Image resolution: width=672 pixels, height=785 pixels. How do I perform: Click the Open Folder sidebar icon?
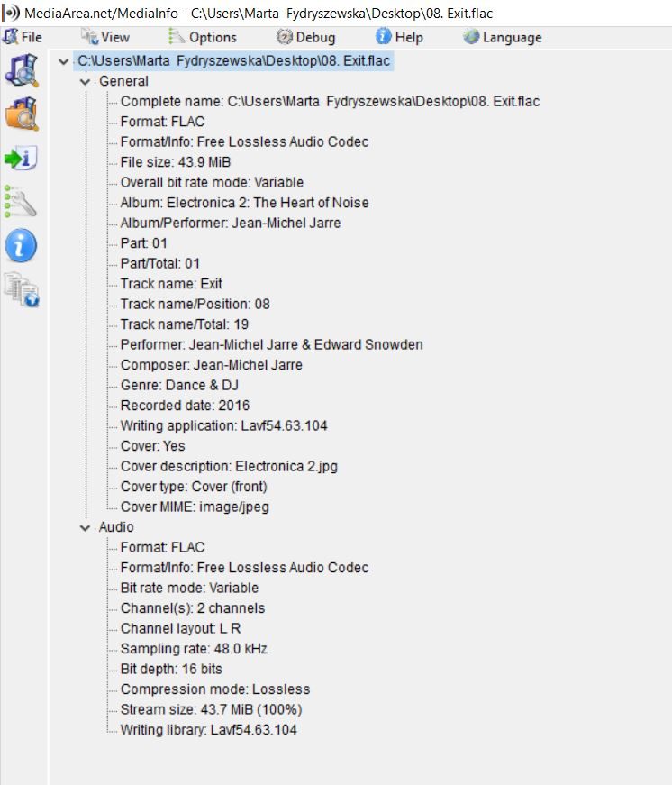[22, 114]
